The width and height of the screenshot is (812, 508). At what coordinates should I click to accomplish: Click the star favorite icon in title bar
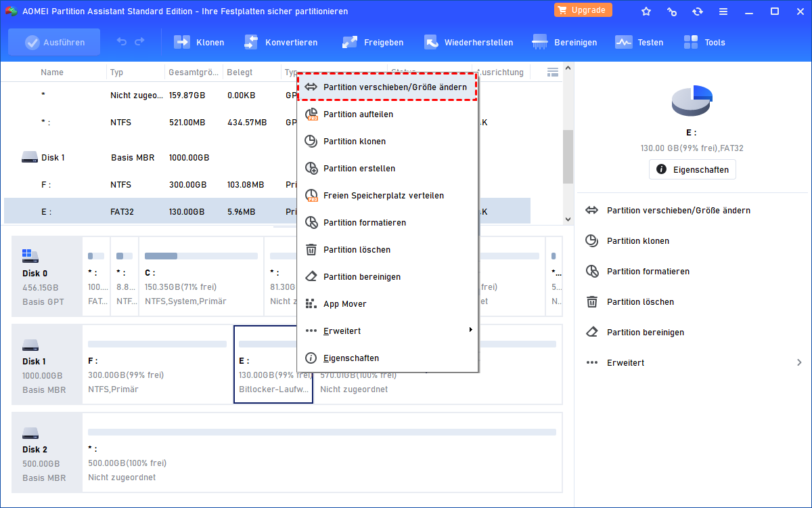pos(646,11)
